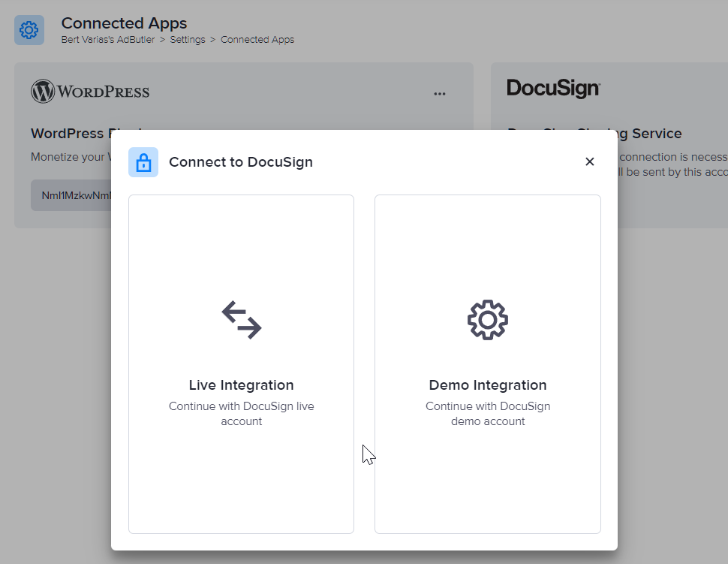Click the WordPress logo on the card
Viewport: 728px width, 564px height.
(x=90, y=91)
